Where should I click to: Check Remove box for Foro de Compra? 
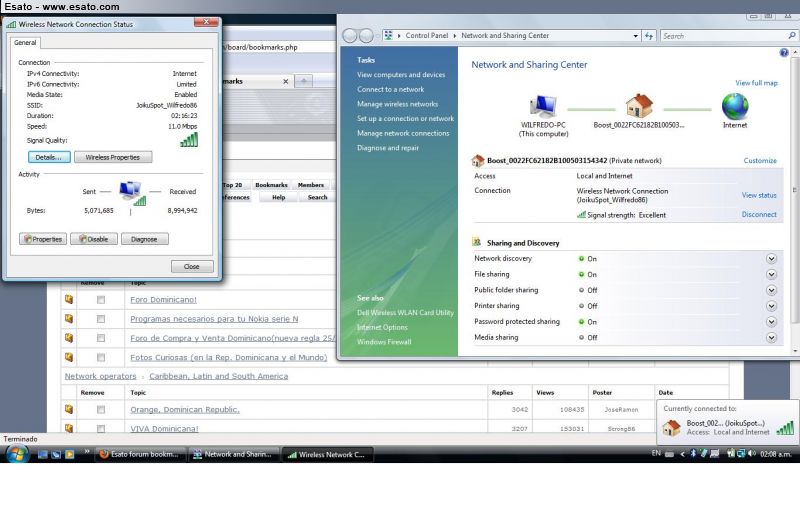[x=101, y=338]
